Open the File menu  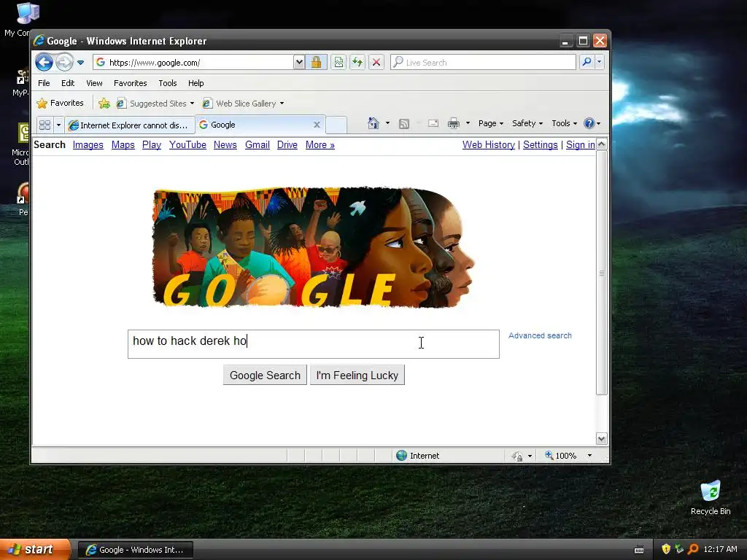click(44, 83)
